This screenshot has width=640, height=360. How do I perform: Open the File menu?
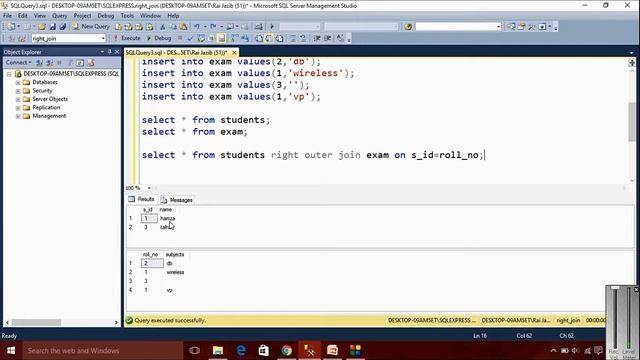(x=7, y=16)
